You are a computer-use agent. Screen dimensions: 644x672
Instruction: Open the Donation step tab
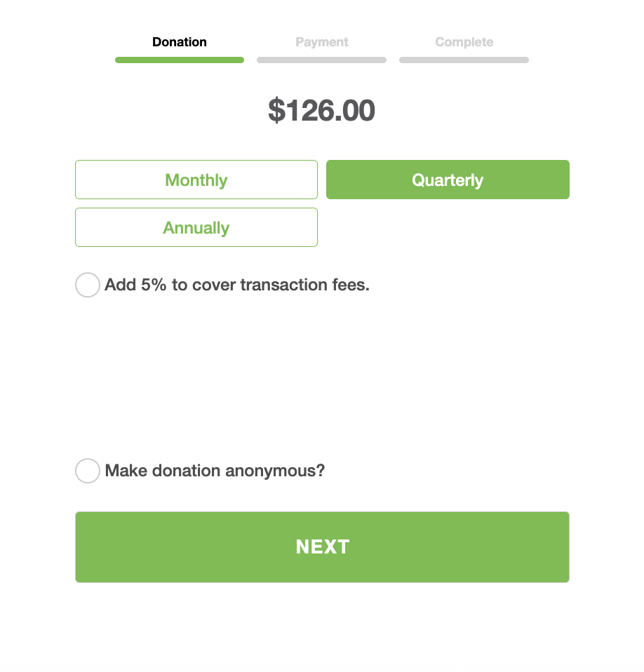click(180, 42)
